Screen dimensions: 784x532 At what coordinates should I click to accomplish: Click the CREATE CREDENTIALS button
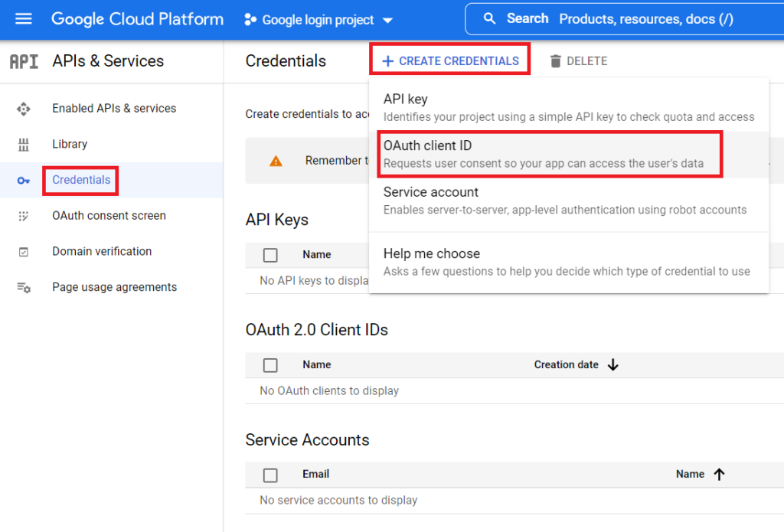click(x=450, y=60)
